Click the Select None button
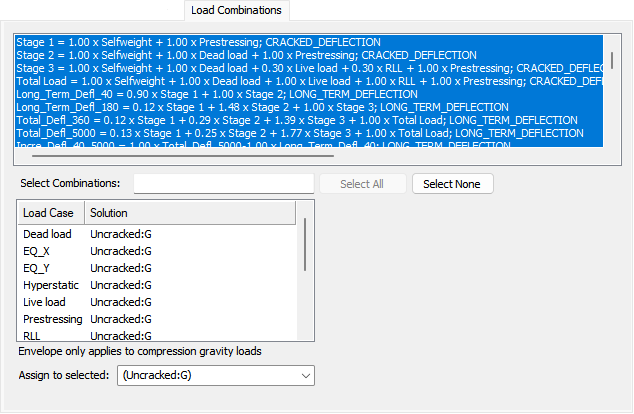Screen dimensions: 634x414 [452, 184]
